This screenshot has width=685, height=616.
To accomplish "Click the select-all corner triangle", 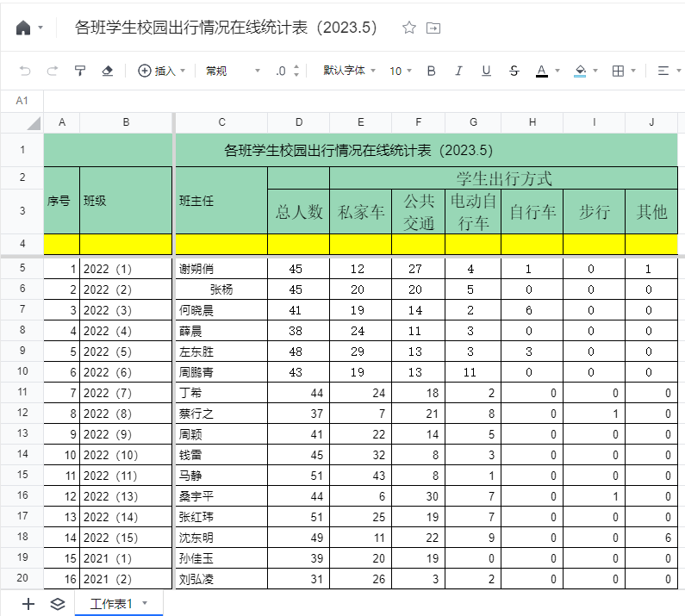I will coord(34,124).
